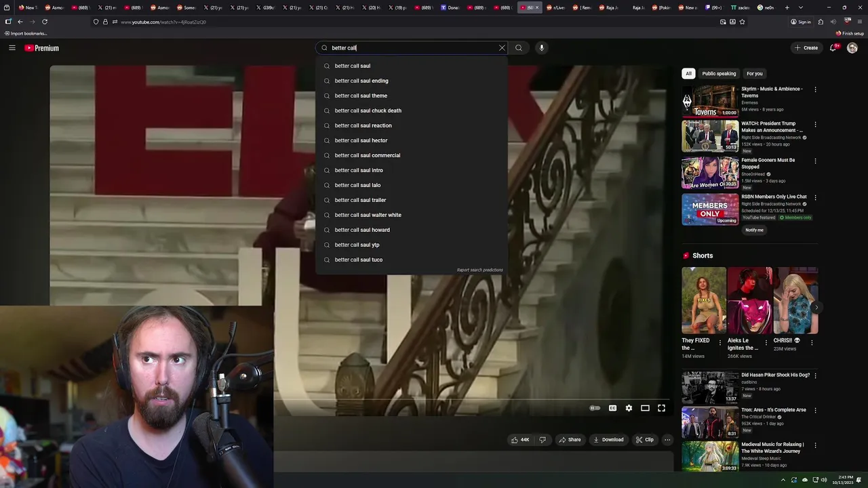Open options for Female Gooners video
This screenshot has height=488, width=868.
tap(815, 161)
